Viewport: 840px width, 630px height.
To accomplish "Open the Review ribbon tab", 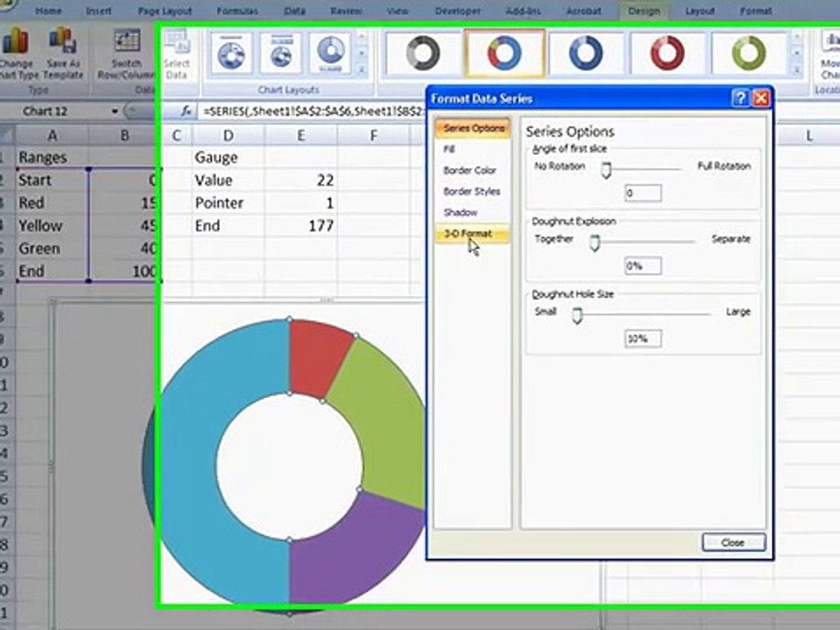I will 346,10.
